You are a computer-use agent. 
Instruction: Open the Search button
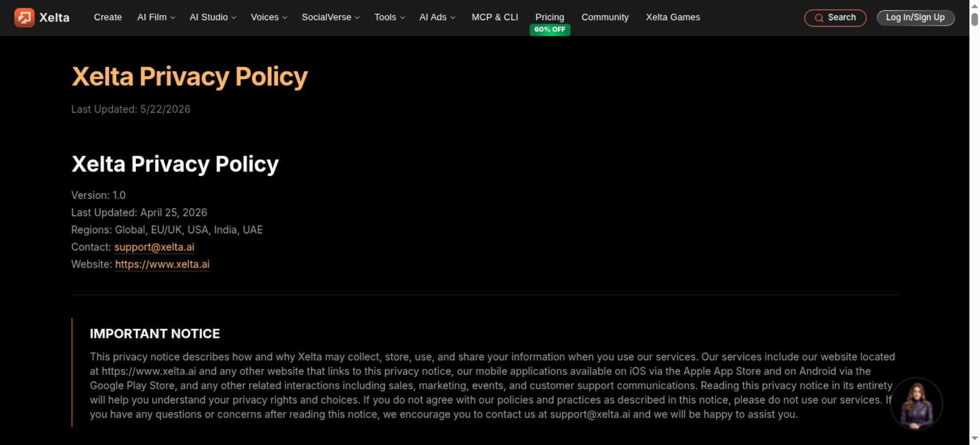(x=835, y=18)
